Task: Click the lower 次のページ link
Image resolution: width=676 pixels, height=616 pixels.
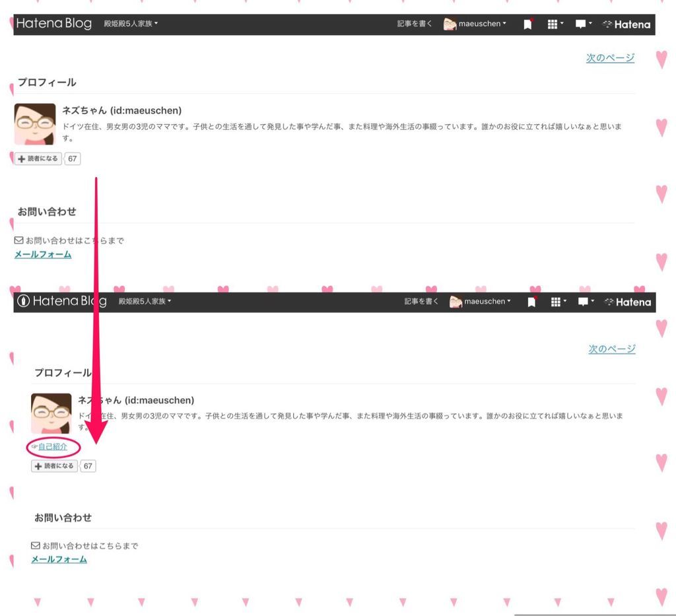Action: click(612, 349)
